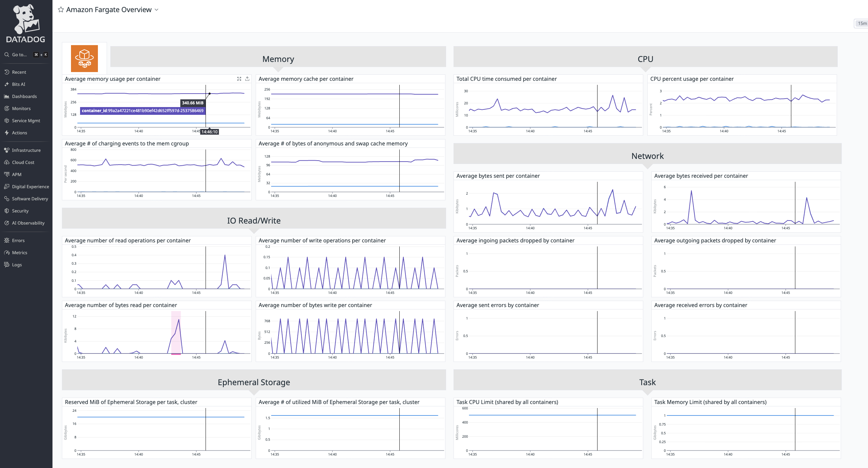
Task: Open the Logs sidebar icon
Action: point(7,265)
